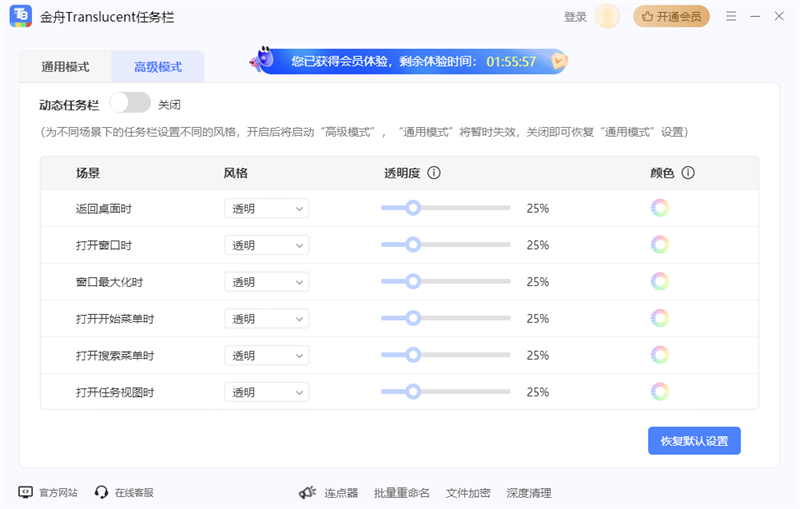Open the color wheel for 打开开始菜单时
The width and height of the screenshot is (800, 509).
point(659,318)
